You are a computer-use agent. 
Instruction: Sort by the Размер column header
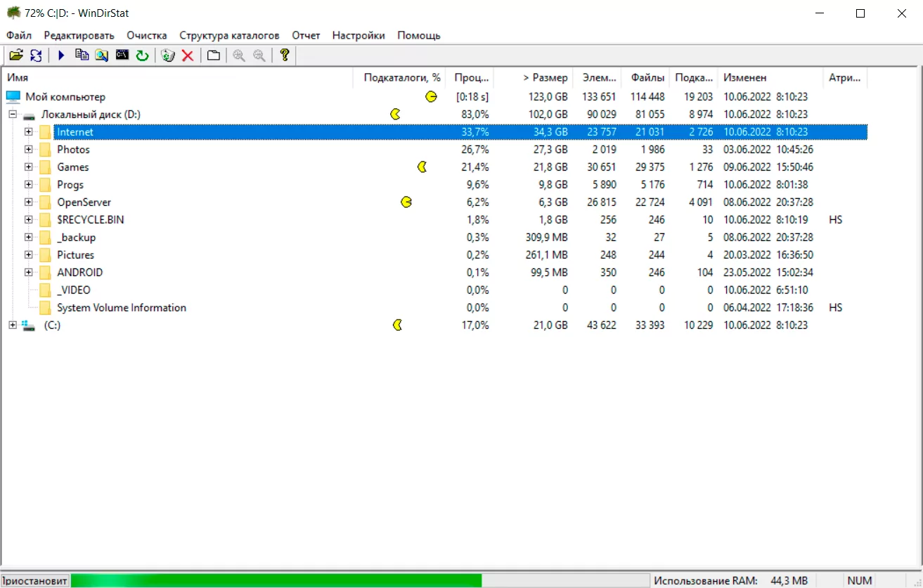tap(534, 78)
